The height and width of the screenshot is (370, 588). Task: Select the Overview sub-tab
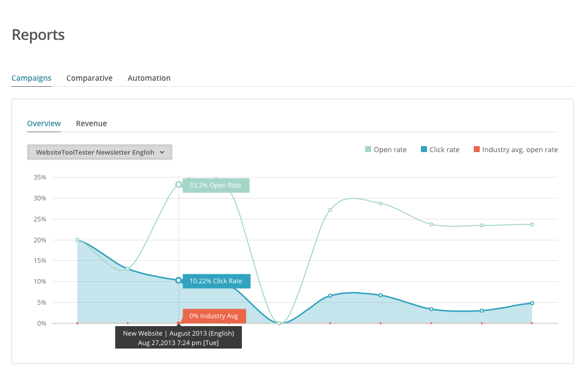(x=44, y=124)
